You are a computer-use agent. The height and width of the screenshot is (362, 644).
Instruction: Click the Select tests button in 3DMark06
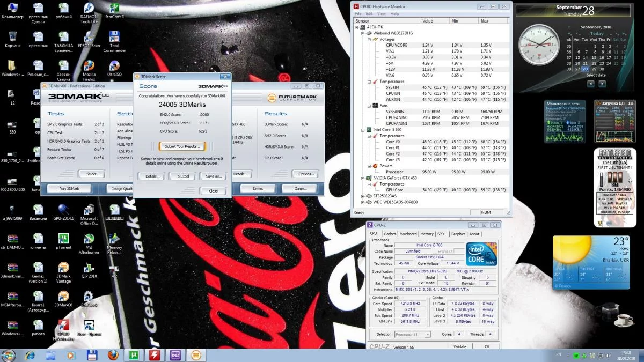[x=92, y=174]
